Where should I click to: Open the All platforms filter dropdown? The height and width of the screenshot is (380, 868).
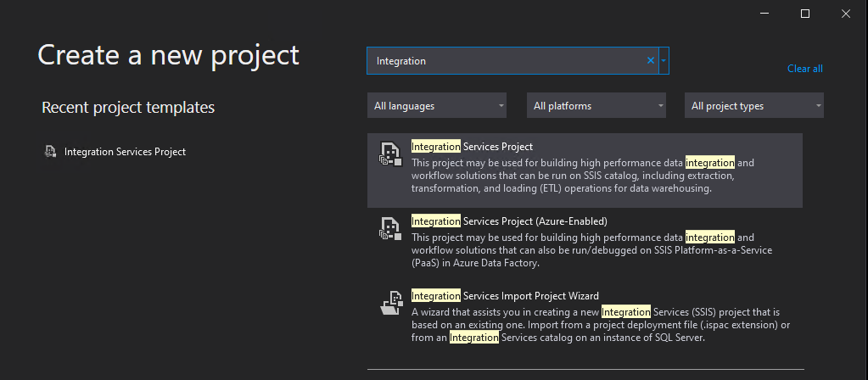pyautogui.click(x=596, y=106)
